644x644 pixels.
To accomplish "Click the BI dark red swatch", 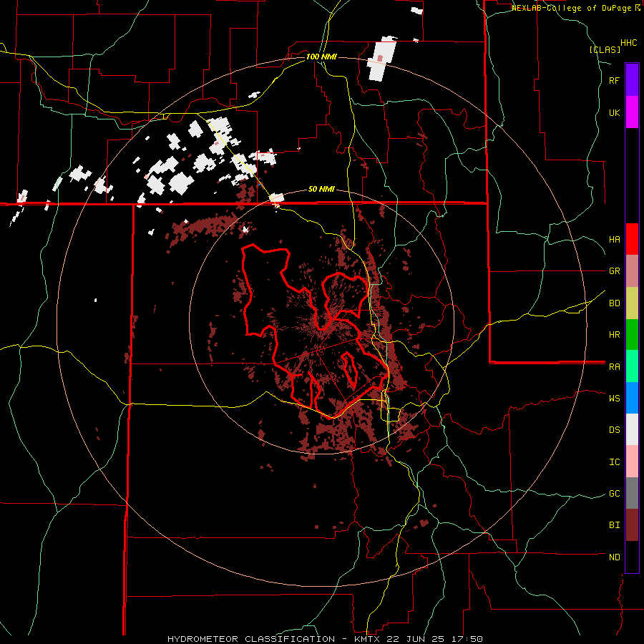I will pos(632,525).
